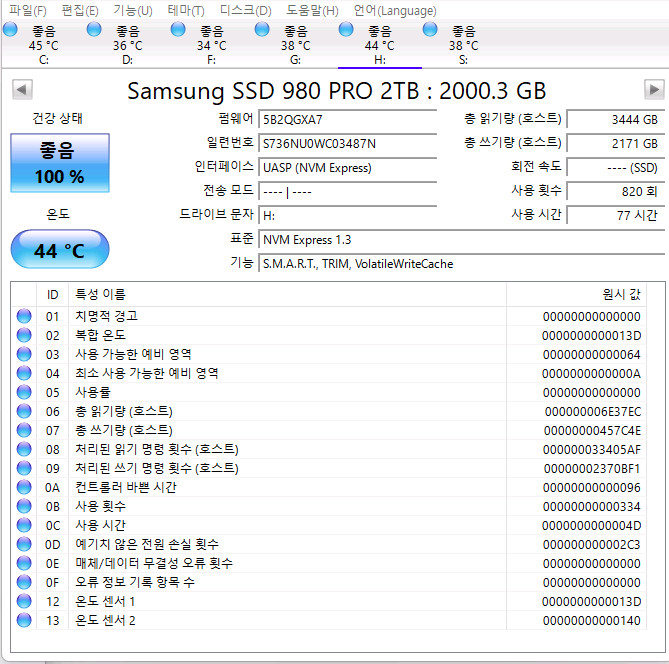The width and height of the screenshot is (669, 664).
Task: Click the Samsung SSD 980 PRO 2TB title
Action: tap(337, 91)
